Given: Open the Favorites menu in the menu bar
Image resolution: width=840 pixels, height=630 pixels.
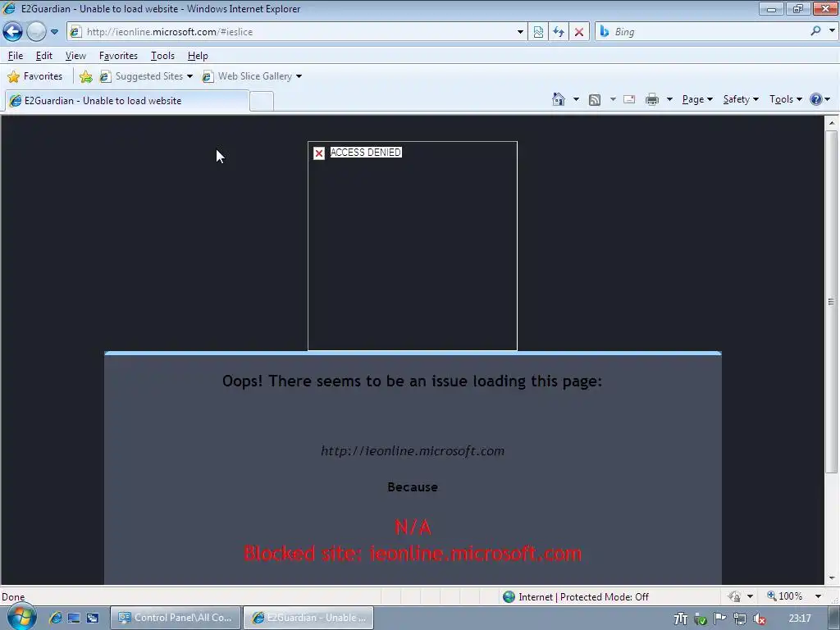Looking at the screenshot, I should coord(118,56).
